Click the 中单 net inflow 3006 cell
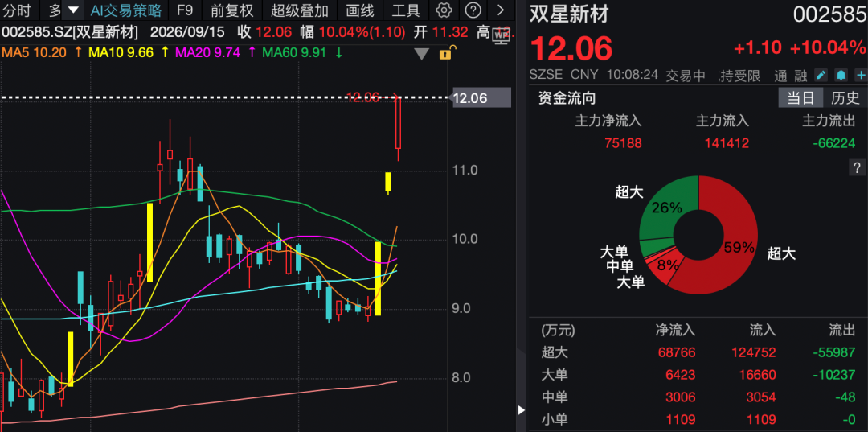This screenshot has height=432, width=868. 681,397
